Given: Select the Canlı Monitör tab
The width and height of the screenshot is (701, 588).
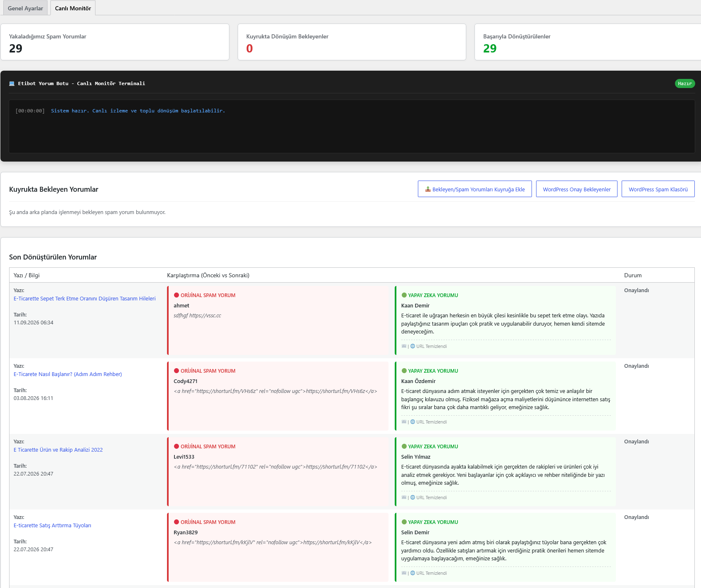Looking at the screenshot, I should pos(73,8).
